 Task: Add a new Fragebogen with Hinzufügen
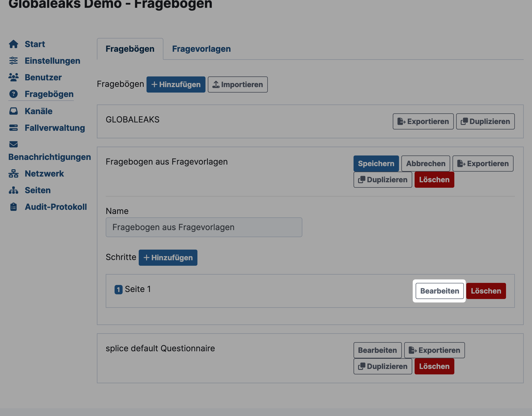coord(176,84)
